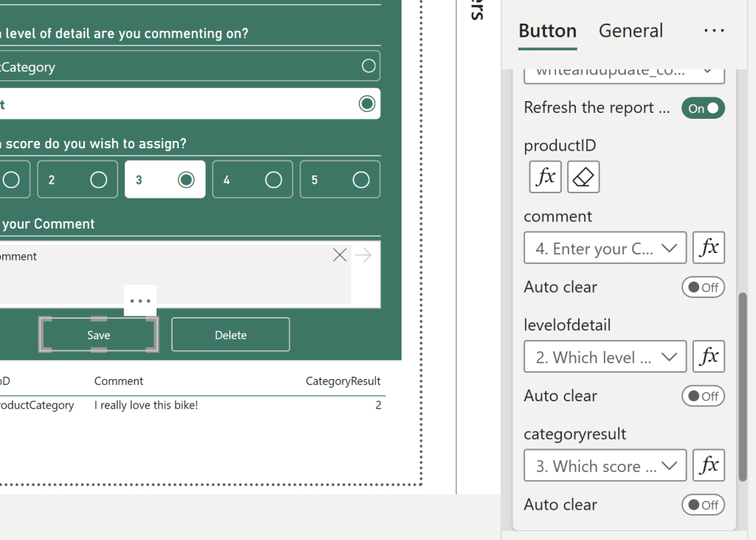
Task: Turn off Refresh the report toggle
Action: click(x=703, y=108)
